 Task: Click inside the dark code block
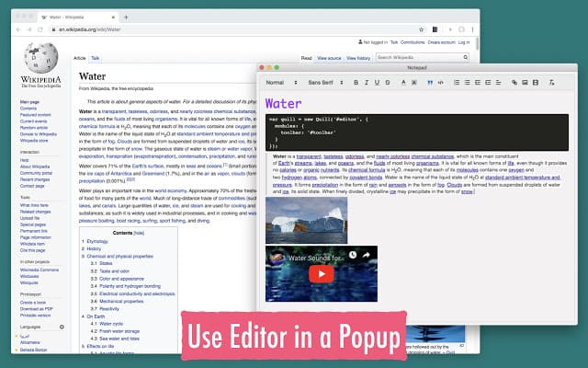tap(416, 132)
